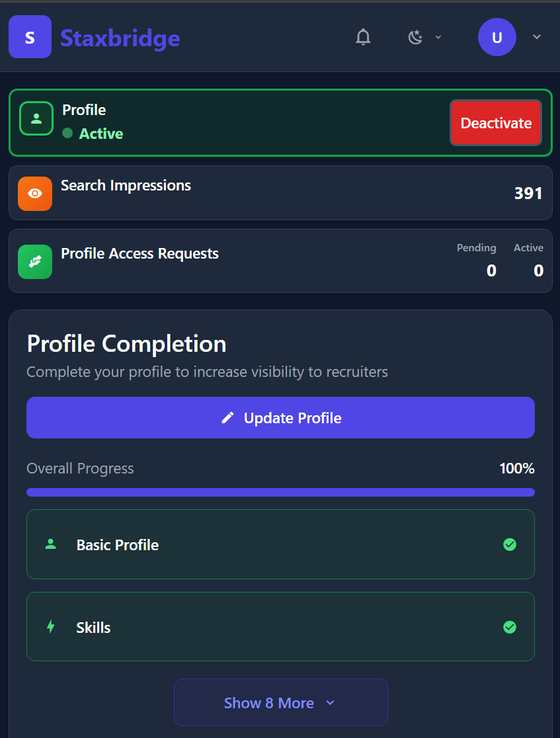Click the Profile card person icon
The width and height of the screenshot is (560, 738).
tap(36, 118)
